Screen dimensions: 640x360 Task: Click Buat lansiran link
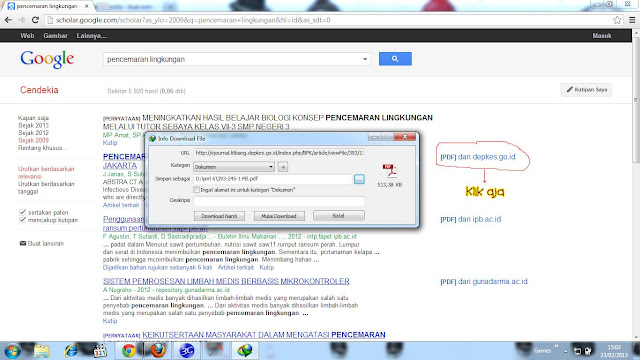pyautogui.click(x=46, y=243)
